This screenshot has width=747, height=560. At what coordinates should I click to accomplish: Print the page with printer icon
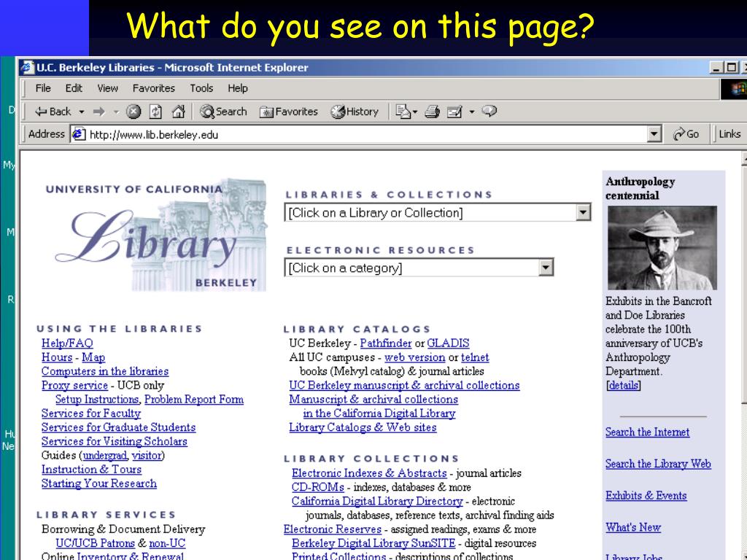pyautogui.click(x=432, y=112)
